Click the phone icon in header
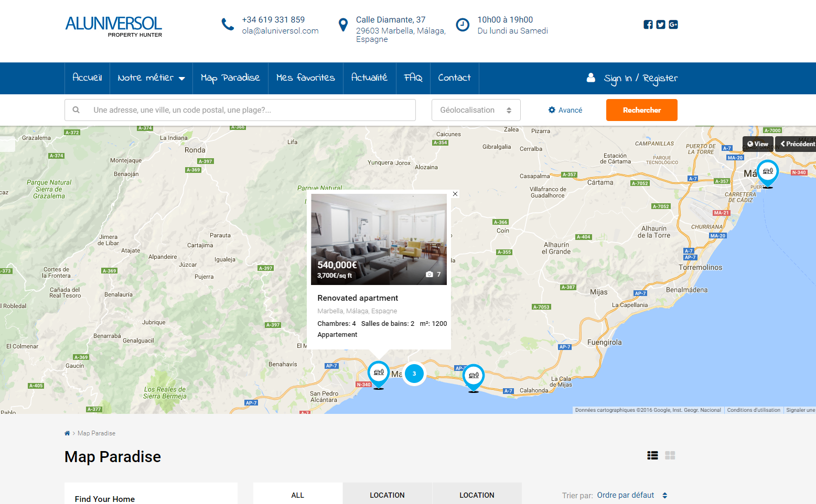The image size is (816, 504). [x=228, y=24]
